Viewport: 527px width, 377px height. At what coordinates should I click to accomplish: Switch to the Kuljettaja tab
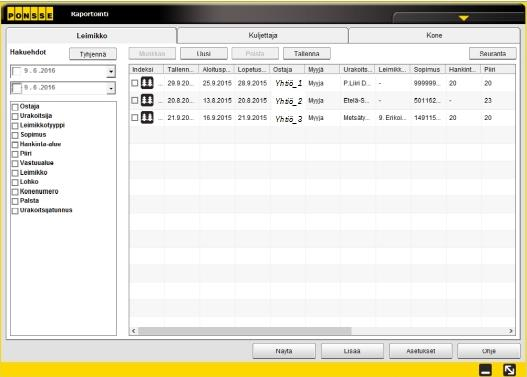(263, 36)
